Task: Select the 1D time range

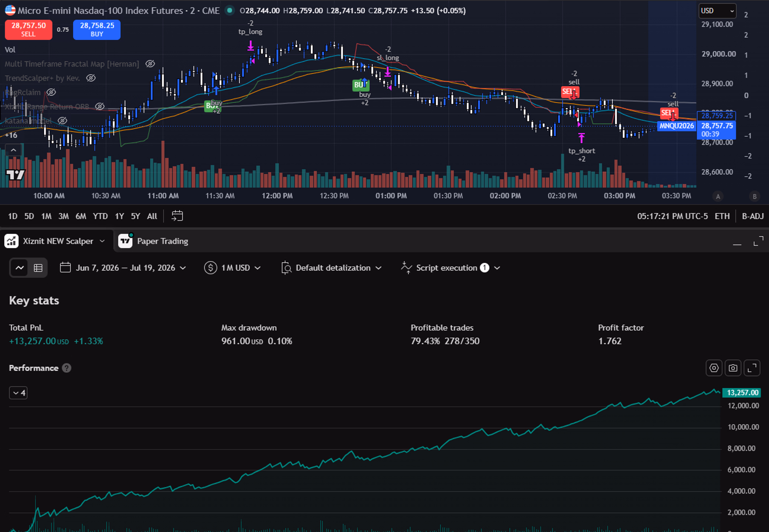Action: [x=13, y=216]
